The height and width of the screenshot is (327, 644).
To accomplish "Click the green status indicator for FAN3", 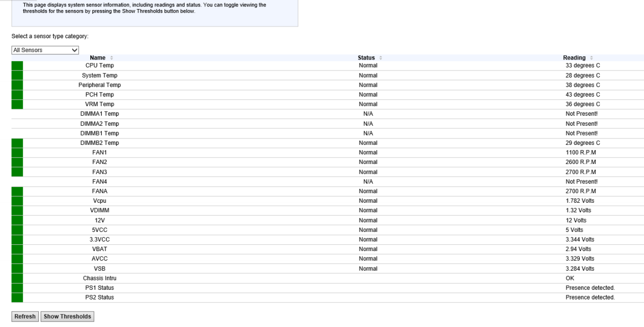I will click(x=18, y=171).
